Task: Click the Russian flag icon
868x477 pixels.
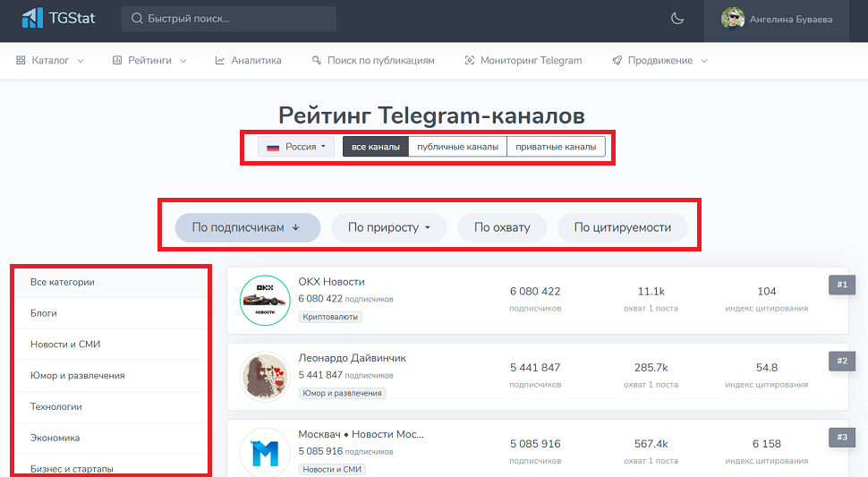Action: (x=273, y=147)
